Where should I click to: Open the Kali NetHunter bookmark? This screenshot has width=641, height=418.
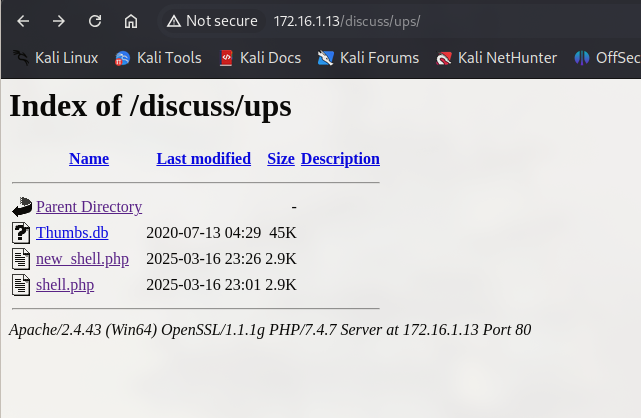(x=496, y=58)
